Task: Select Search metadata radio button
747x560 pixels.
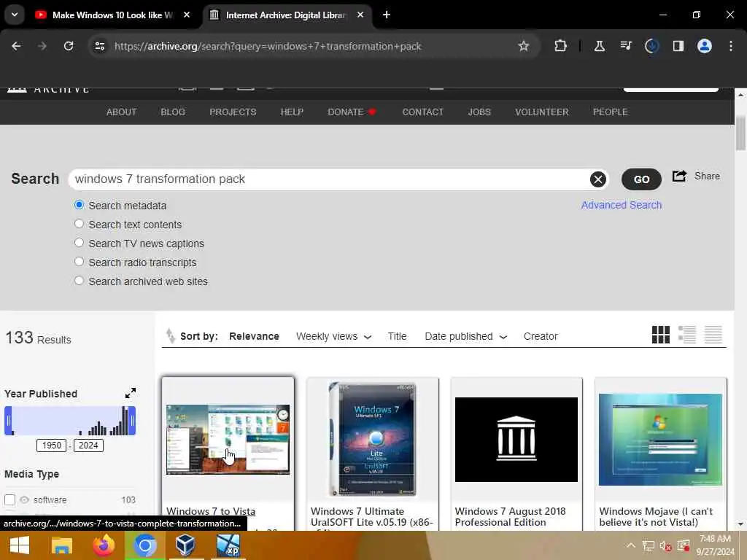Action: 79,205
